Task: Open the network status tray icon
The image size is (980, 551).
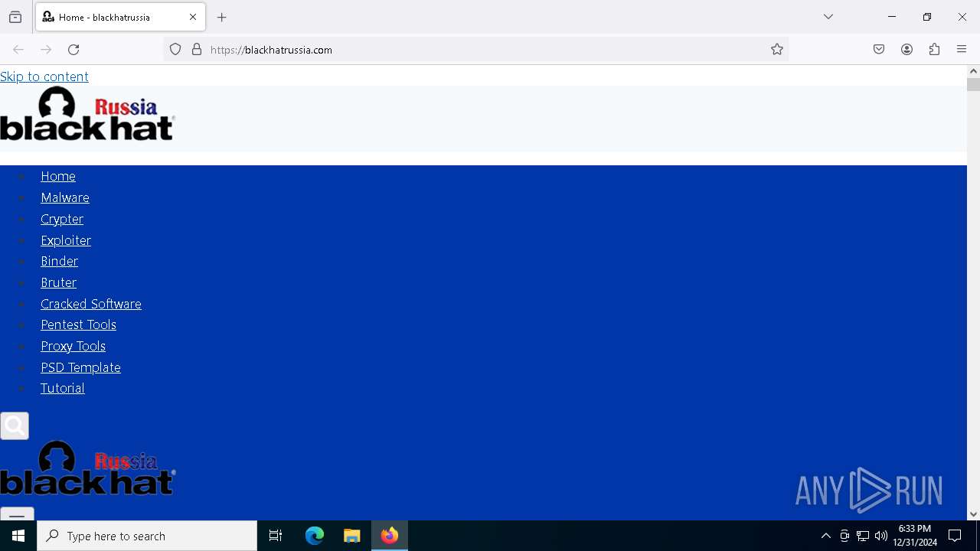Action: pos(863,536)
